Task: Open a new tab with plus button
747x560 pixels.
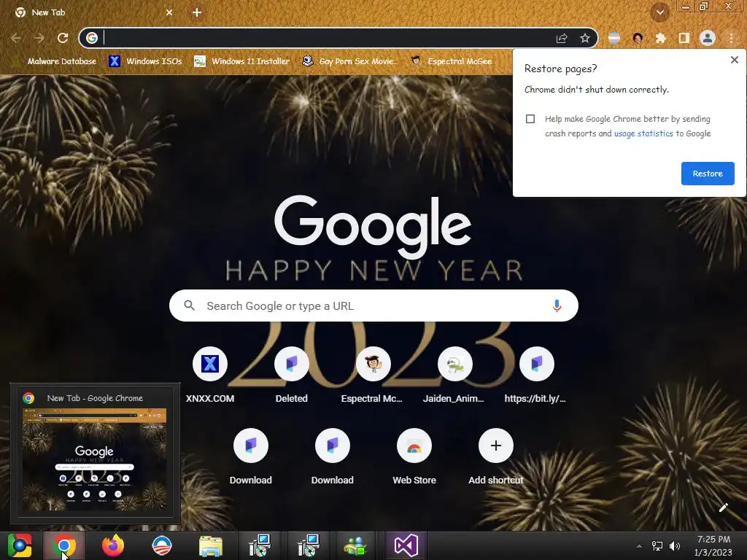Action: tap(197, 12)
